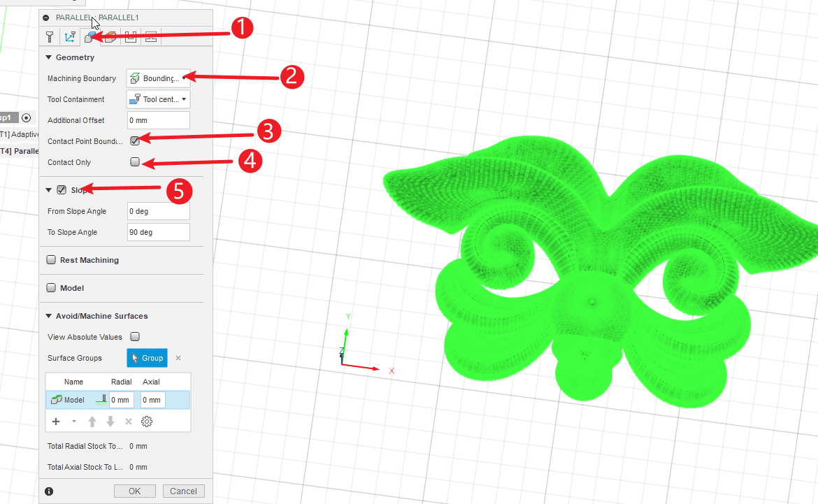Image resolution: width=818 pixels, height=504 pixels.
Task: Click the setup active radio indicator
Action: (x=27, y=118)
